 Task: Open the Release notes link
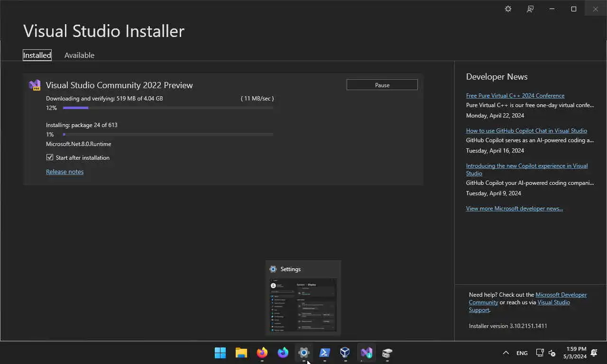[64, 172]
